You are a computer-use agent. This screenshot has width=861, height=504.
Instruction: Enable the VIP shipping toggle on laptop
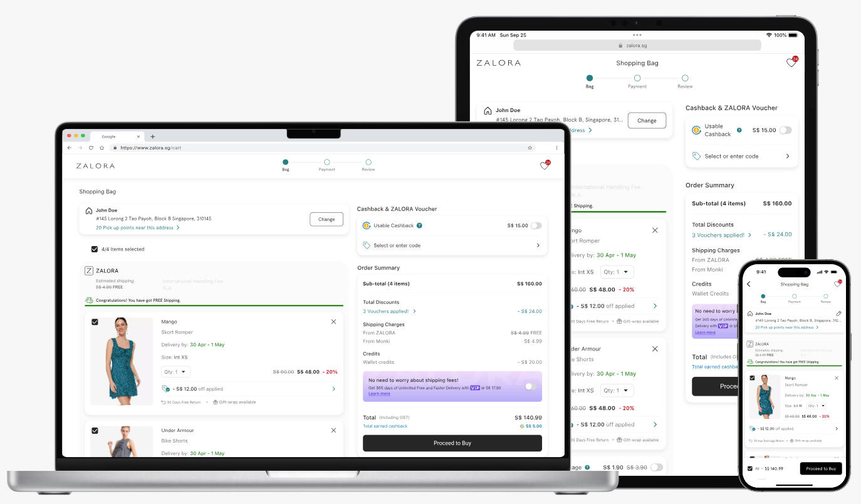pos(530,386)
